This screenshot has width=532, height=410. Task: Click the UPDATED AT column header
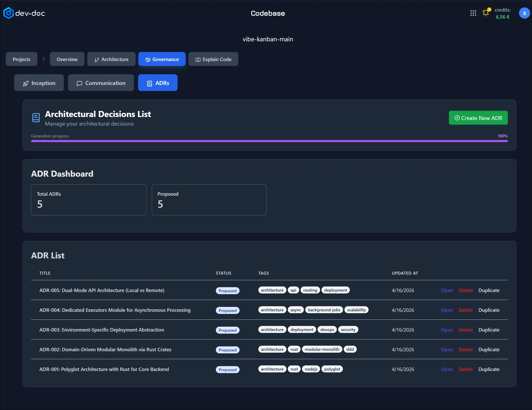(405, 273)
